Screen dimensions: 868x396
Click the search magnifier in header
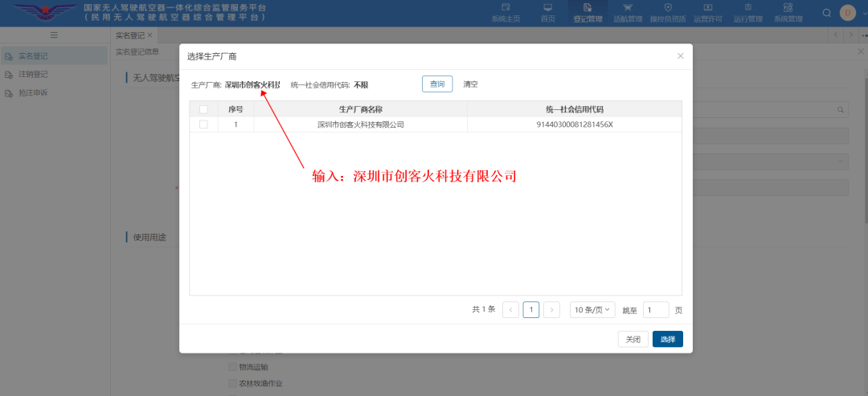(827, 13)
